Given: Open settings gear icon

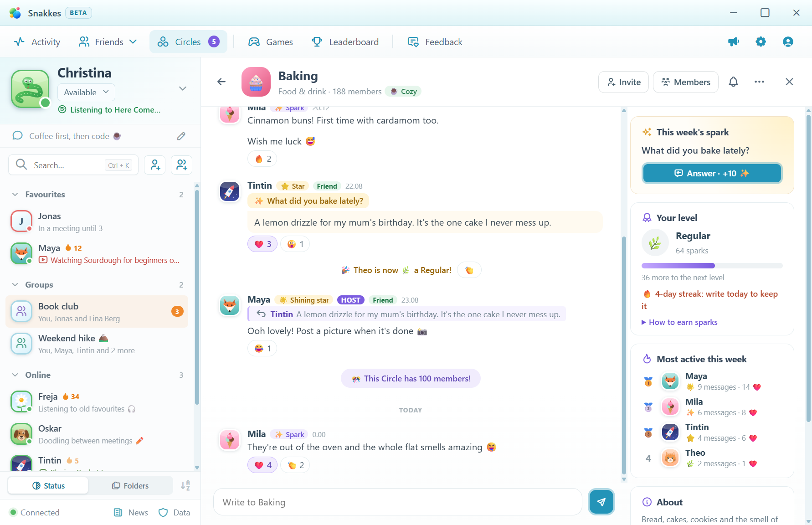Looking at the screenshot, I should pos(761,42).
